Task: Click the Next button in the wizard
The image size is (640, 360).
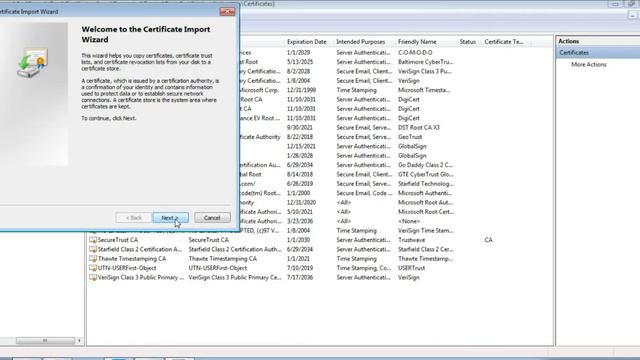Action: (x=170, y=218)
